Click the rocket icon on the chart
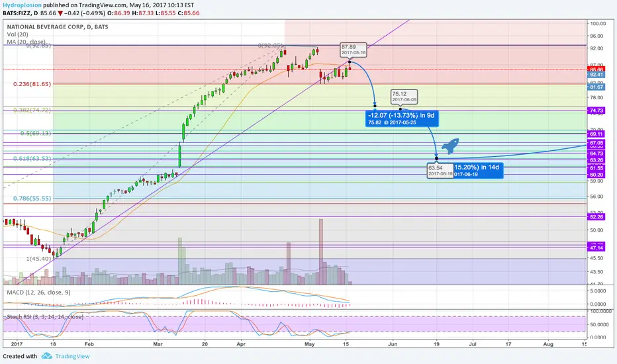The height and width of the screenshot is (364, 617). (451, 146)
